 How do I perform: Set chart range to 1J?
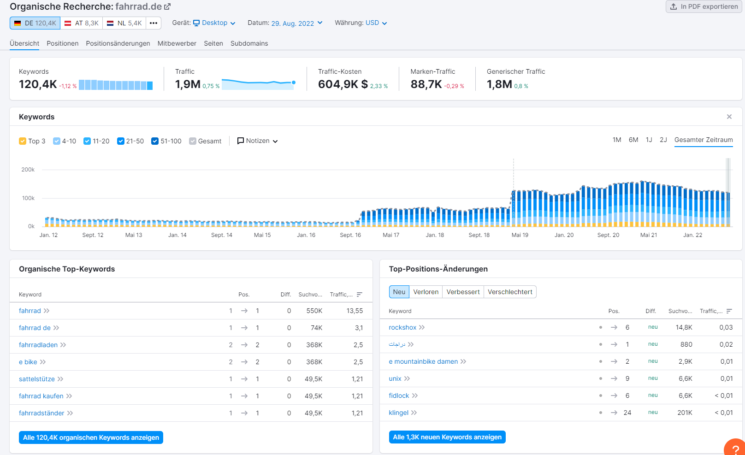(x=649, y=140)
